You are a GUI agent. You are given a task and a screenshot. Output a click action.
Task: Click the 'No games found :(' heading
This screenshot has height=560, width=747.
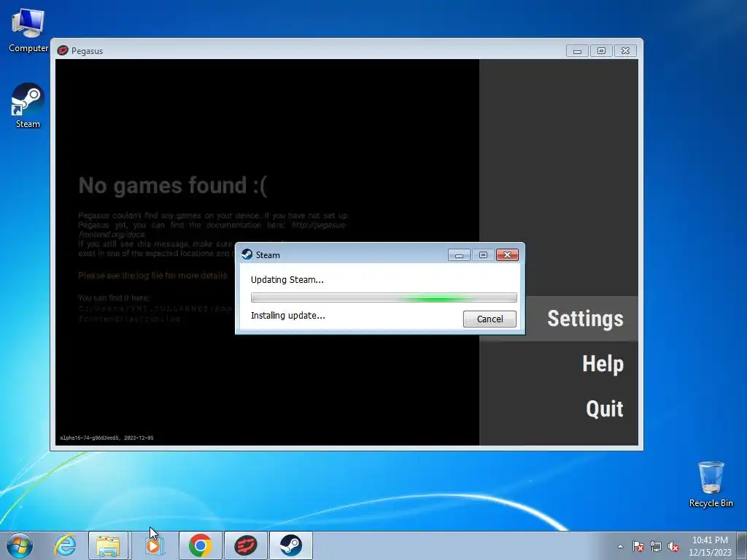click(x=172, y=186)
